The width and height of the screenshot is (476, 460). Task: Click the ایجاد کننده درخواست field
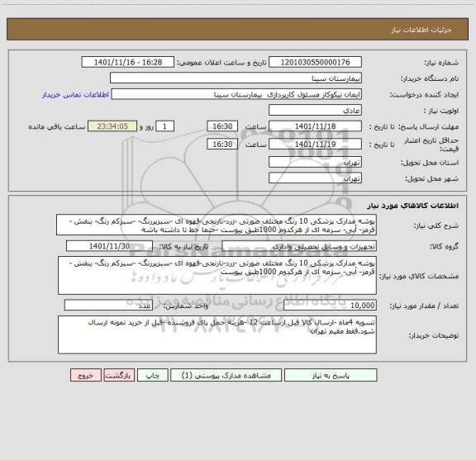pyautogui.click(x=236, y=94)
